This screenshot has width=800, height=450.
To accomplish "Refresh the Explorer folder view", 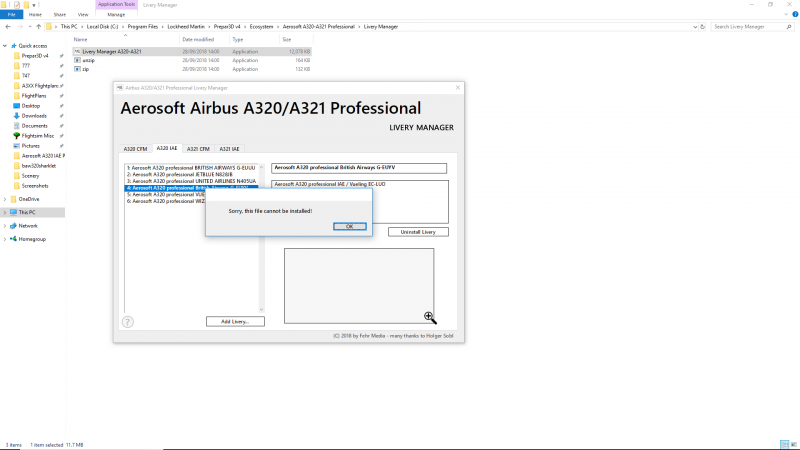I will 703,27.
